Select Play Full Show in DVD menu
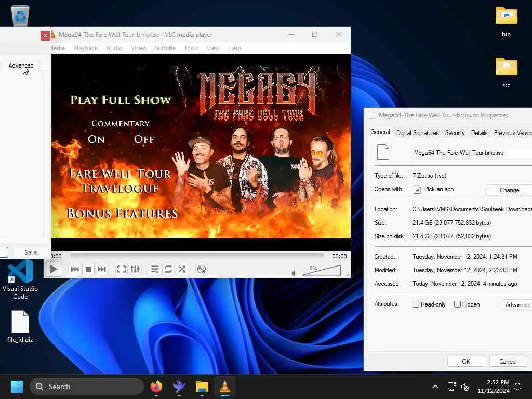This screenshot has height=399, width=532. 121,100
